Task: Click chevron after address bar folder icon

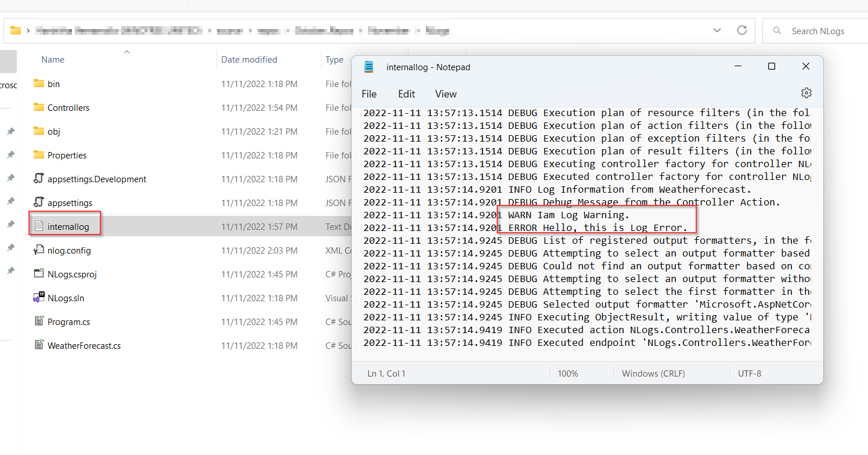Action: tap(28, 31)
